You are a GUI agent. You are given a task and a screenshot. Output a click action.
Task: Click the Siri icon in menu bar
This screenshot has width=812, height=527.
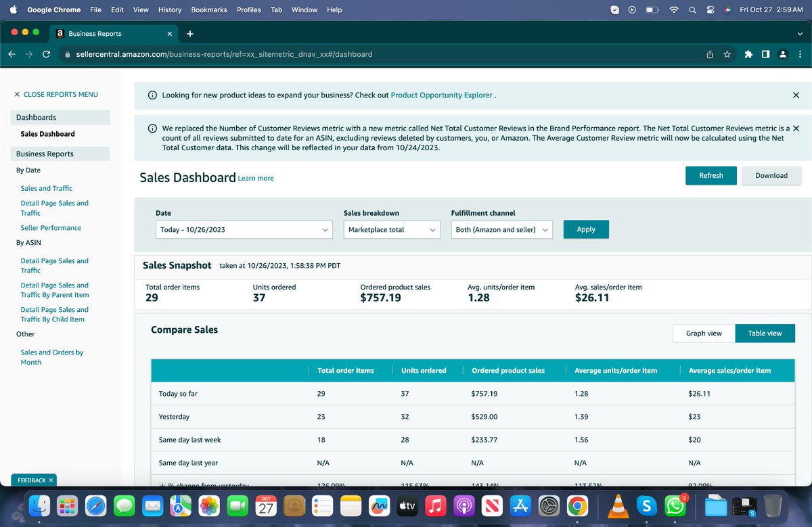727,10
